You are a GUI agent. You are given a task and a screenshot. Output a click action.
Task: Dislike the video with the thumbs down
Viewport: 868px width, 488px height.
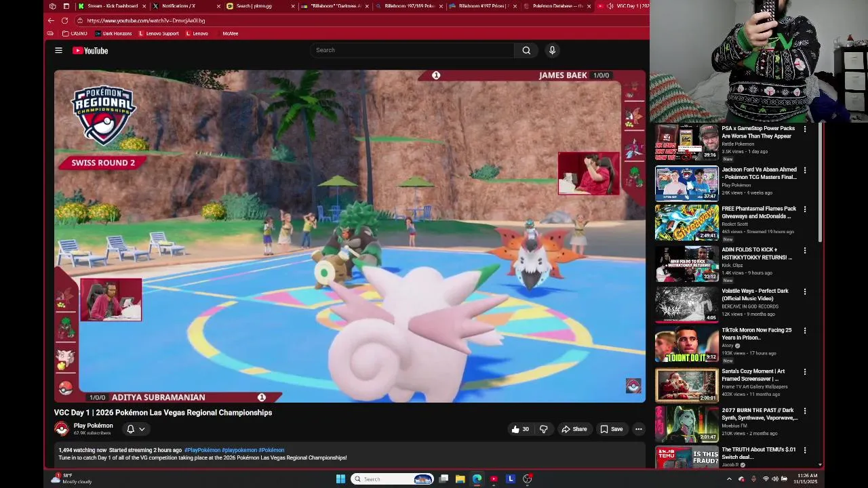[x=543, y=429]
